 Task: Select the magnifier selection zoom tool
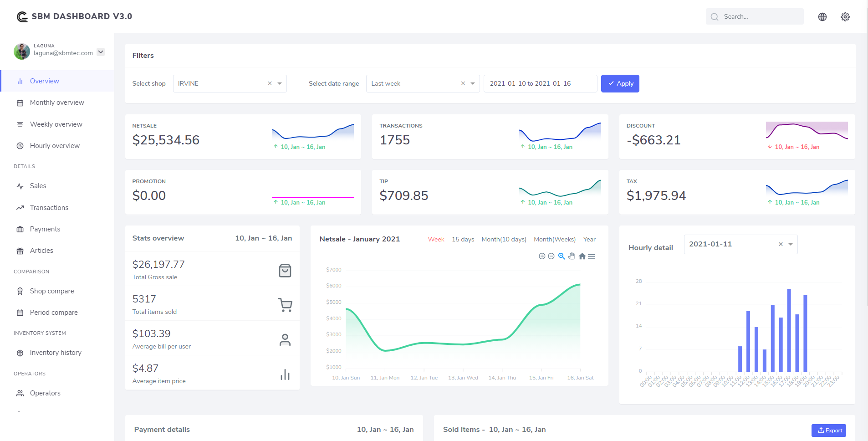pyautogui.click(x=562, y=256)
